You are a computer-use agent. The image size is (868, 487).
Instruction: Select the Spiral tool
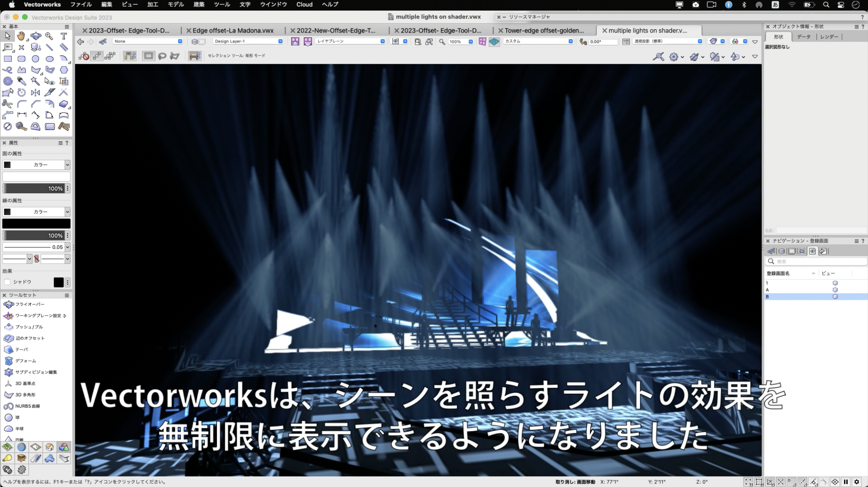point(8,81)
